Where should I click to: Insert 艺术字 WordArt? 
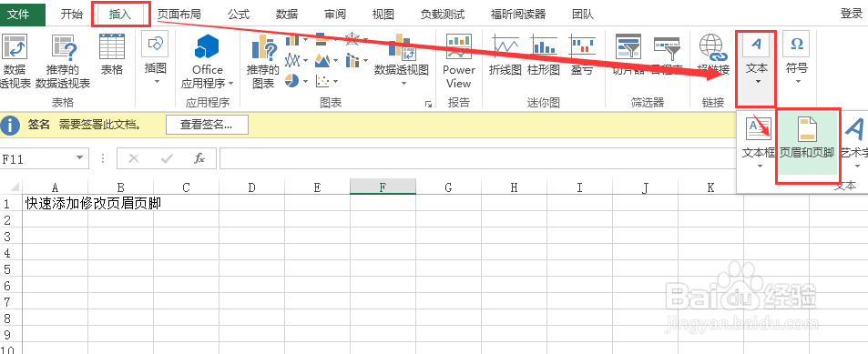tap(854, 143)
